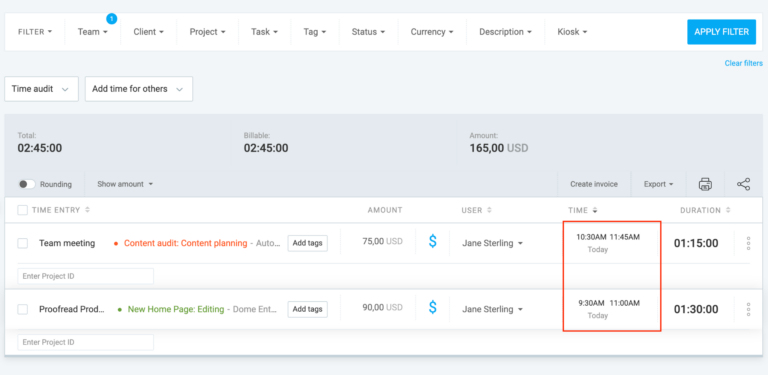Viewport: 768px width, 375px height.
Task: Open the Status filter dropdown
Action: [368, 32]
